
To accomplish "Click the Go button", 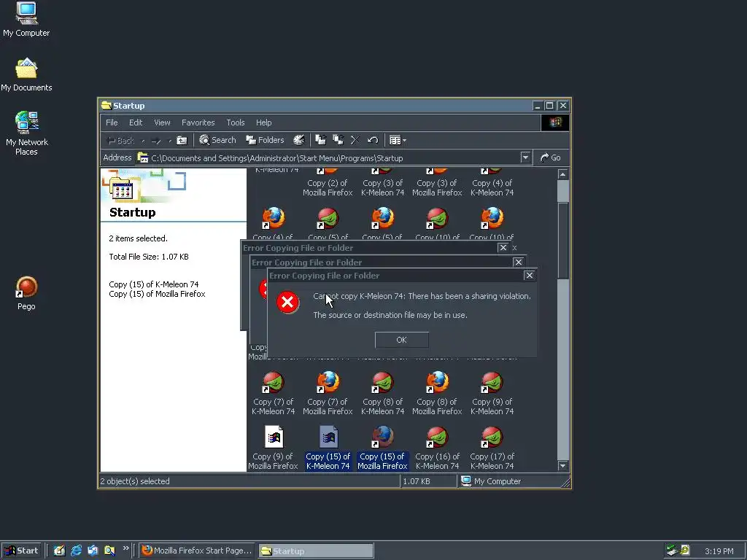I will click(x=551, y=157).
